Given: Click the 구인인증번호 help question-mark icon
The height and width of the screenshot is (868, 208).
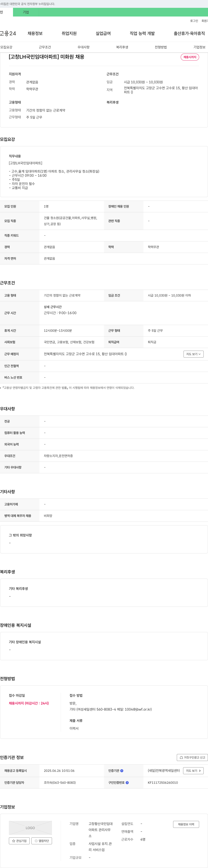Looking at the screenshot, I should click(x=127, y=782).
